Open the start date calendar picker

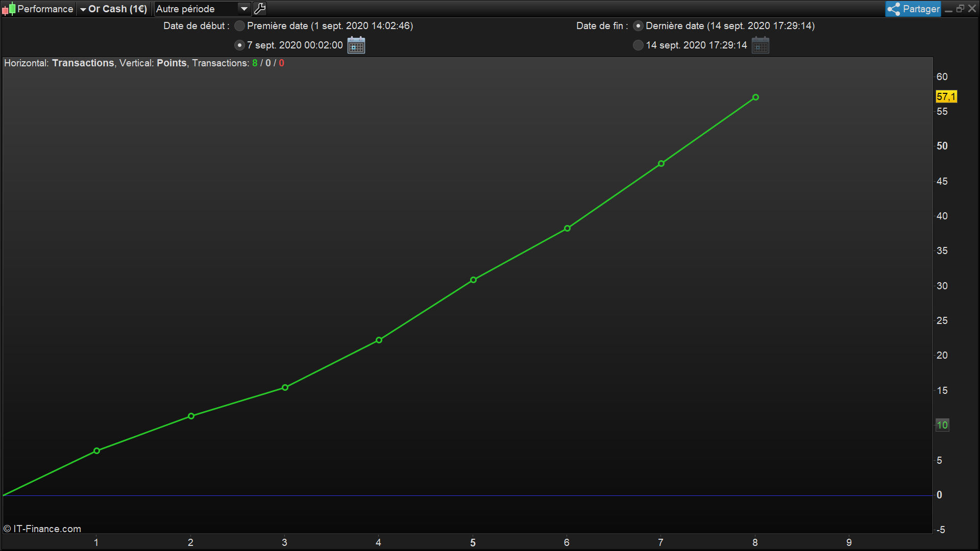coord(356,45)
